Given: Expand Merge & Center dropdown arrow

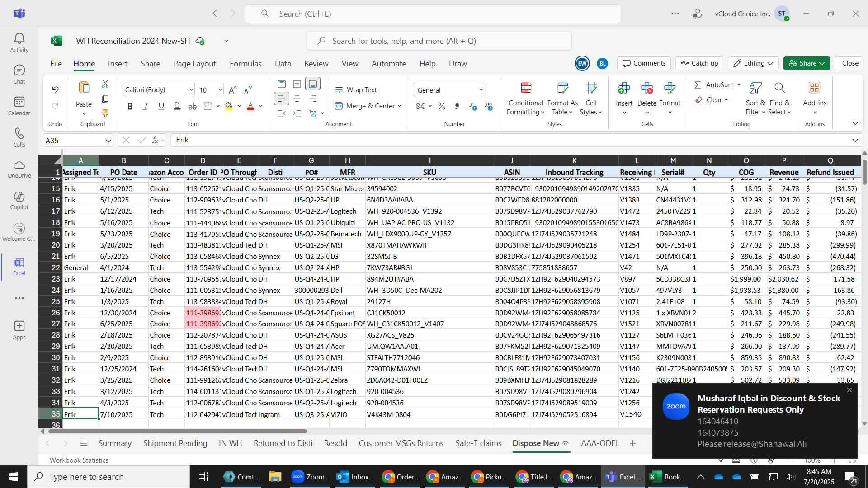Looking at the screenshot, I should pos(400,106).
